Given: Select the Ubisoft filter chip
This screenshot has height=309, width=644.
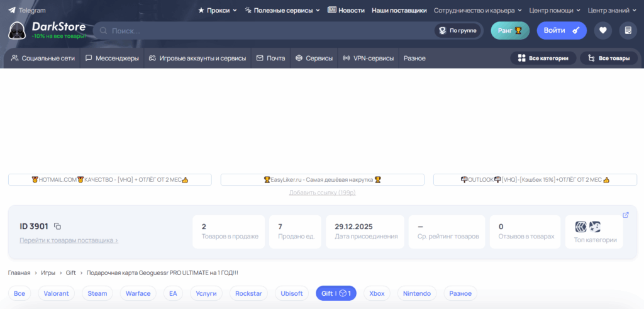Looking at the screenshot, I should coord(292,293).
